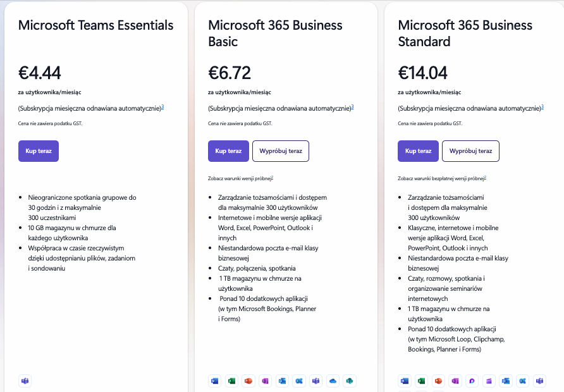Click the Word icon in Business Basic
This screenshot has height=392, width=564.
point(215,381)
